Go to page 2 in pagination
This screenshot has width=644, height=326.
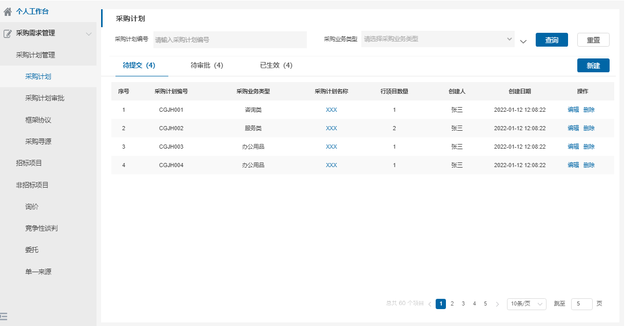[x=452, y=304]
